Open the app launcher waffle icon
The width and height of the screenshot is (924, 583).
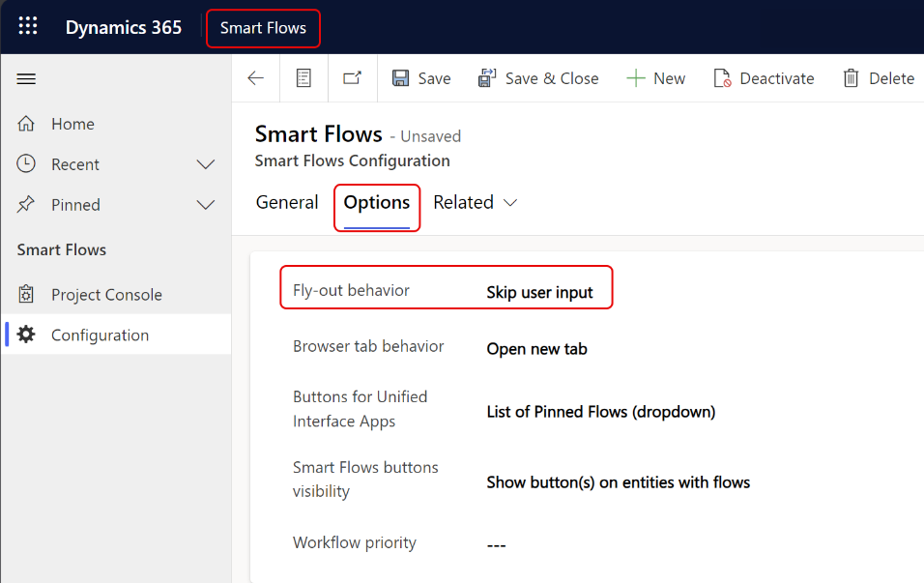pyautogui.click(x=28, y=26)
